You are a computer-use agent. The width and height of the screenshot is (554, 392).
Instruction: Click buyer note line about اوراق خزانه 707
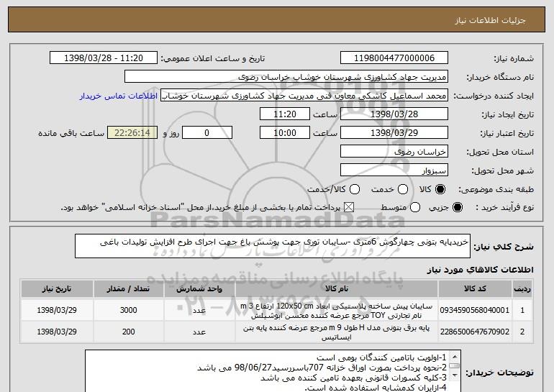click(322, 368)
